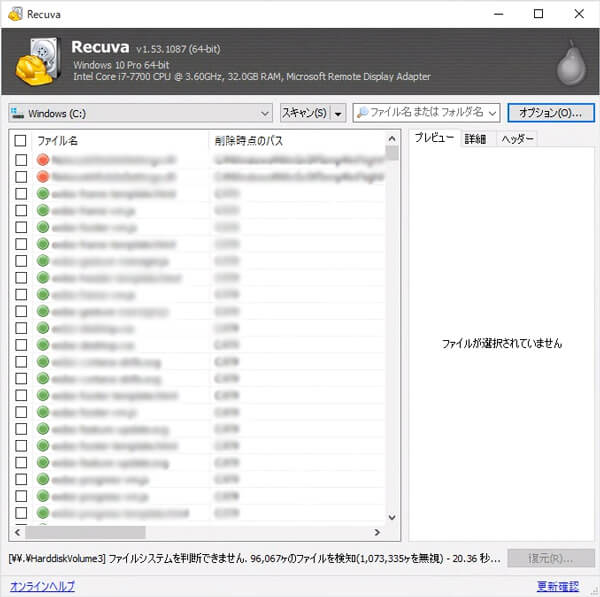Open the オンラインヘルプ link
The image size is (600, 597).
click(x=42, y=586)
